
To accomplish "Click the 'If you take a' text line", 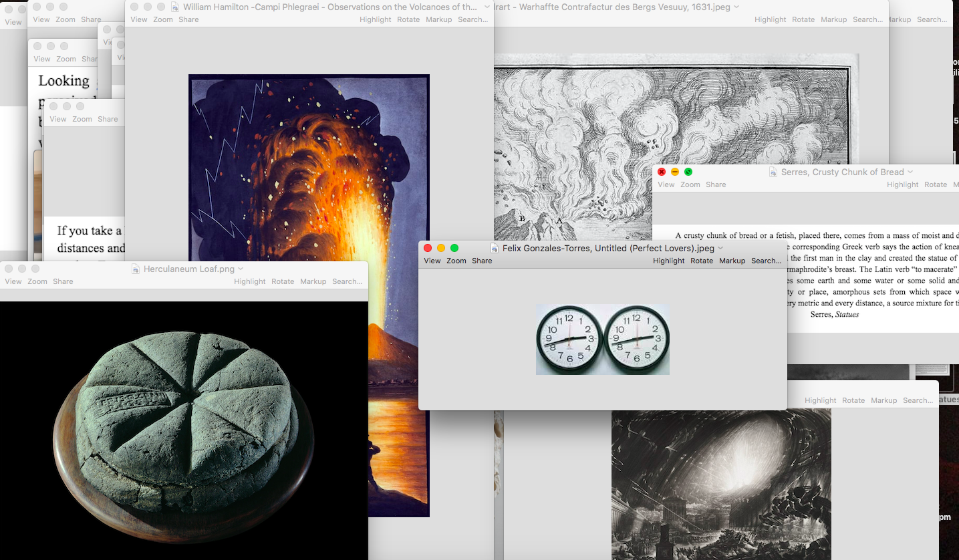I will [90, 231].
